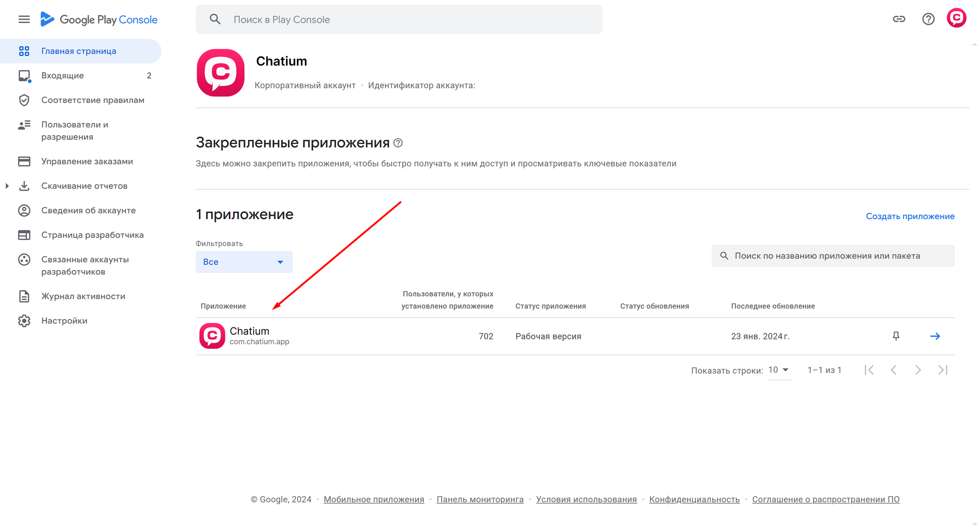Screen dimensions: 980x528
Task: Select Главная страница in sidebar
Action: pos(81,51)
